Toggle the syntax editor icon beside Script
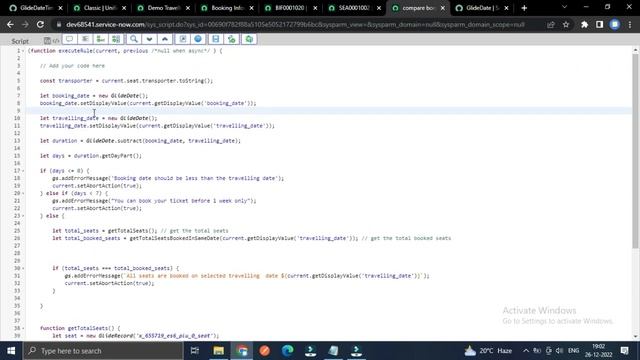 (47, 40)
